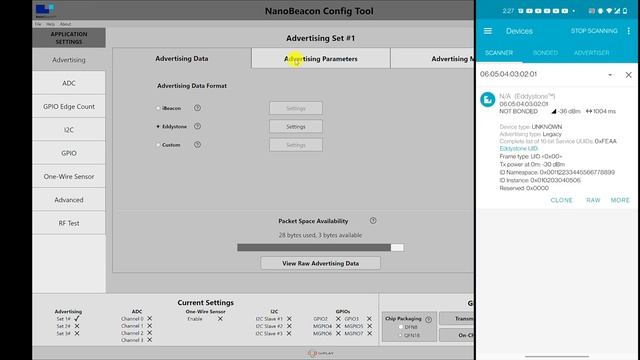Open the Eddystone Settings button
This screenshot has height=360, width=640.
296,127
